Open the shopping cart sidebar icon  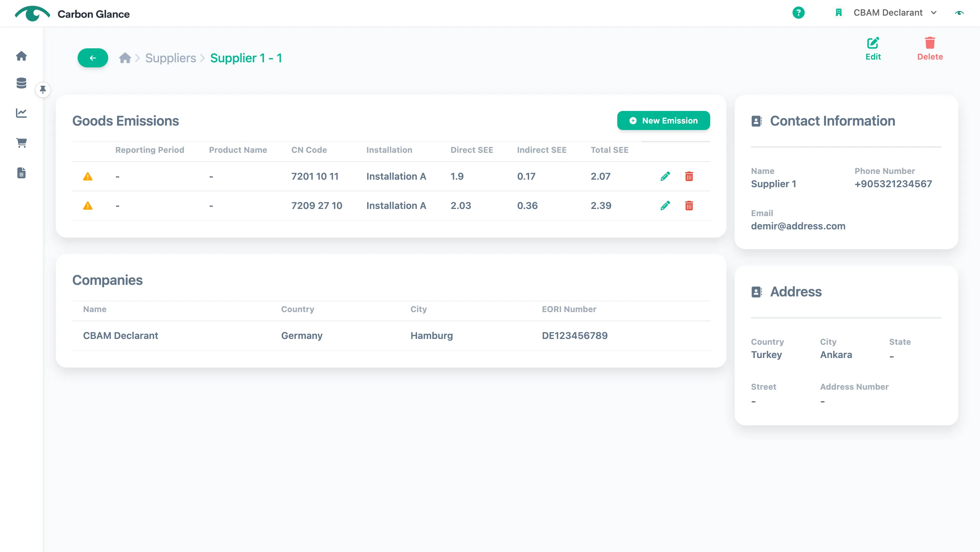pos(21,143)
